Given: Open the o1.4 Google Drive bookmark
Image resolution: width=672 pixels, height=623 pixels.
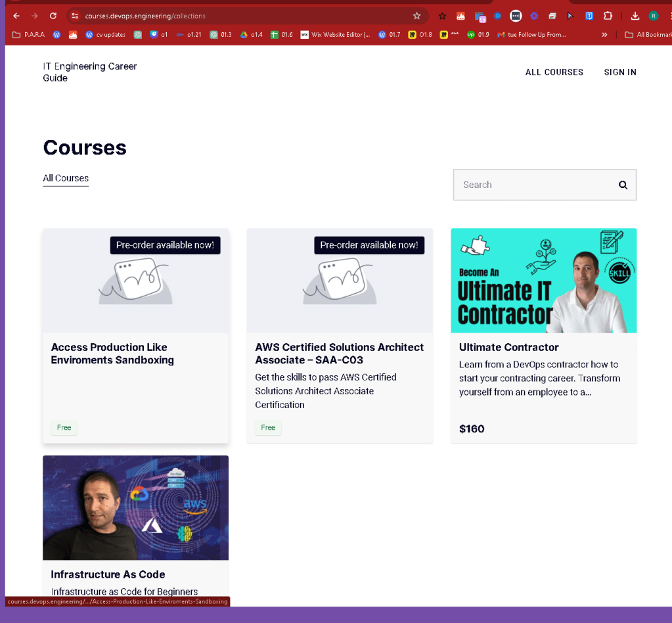Looking at the screenshot, I should (x=251, y=35).
